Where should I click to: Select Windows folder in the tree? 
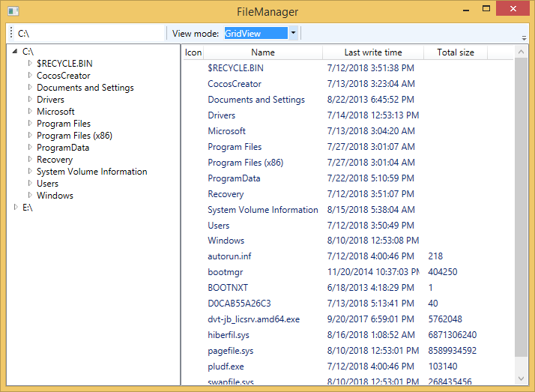pos(55,196)
